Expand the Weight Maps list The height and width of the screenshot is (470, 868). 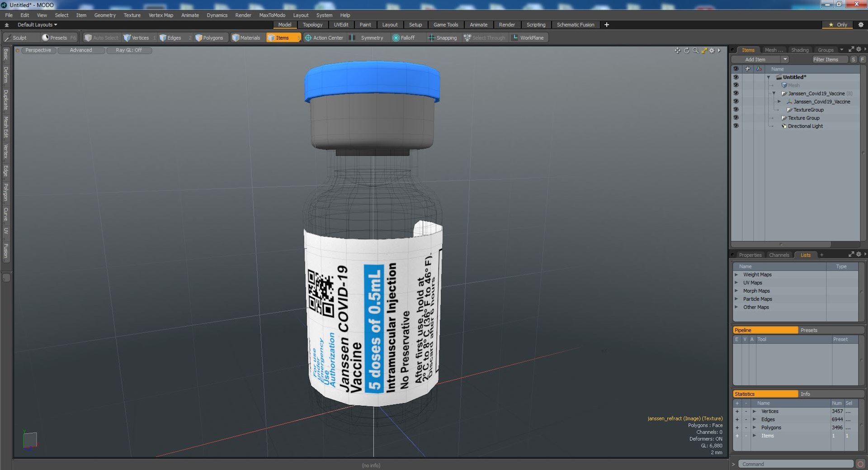(736, 275)
